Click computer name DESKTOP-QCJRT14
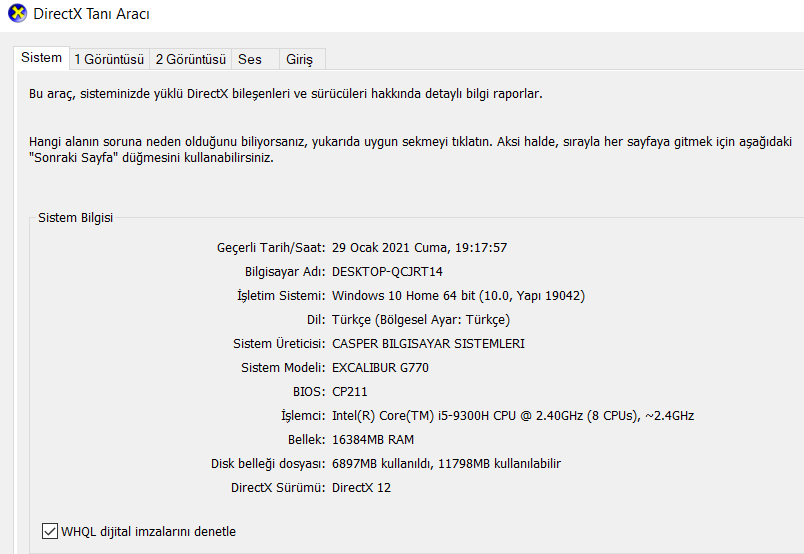Viewport: 804px width, 554px height. click(387, 272)
